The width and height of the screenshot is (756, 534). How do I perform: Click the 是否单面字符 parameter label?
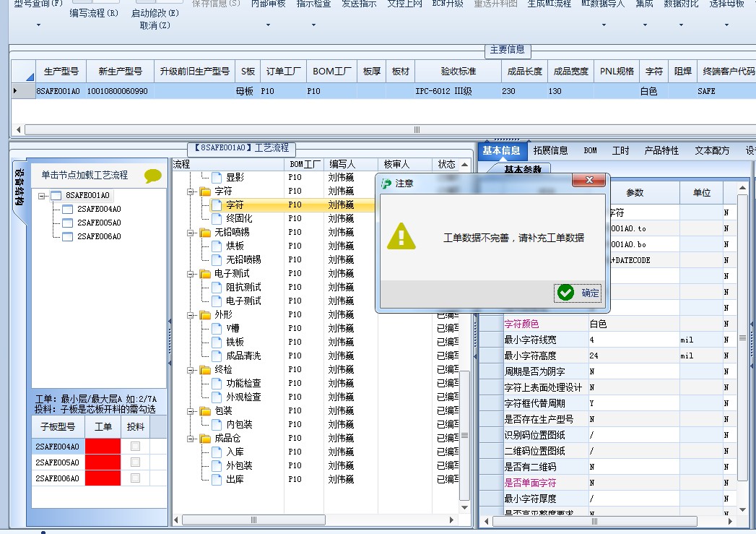531,483
